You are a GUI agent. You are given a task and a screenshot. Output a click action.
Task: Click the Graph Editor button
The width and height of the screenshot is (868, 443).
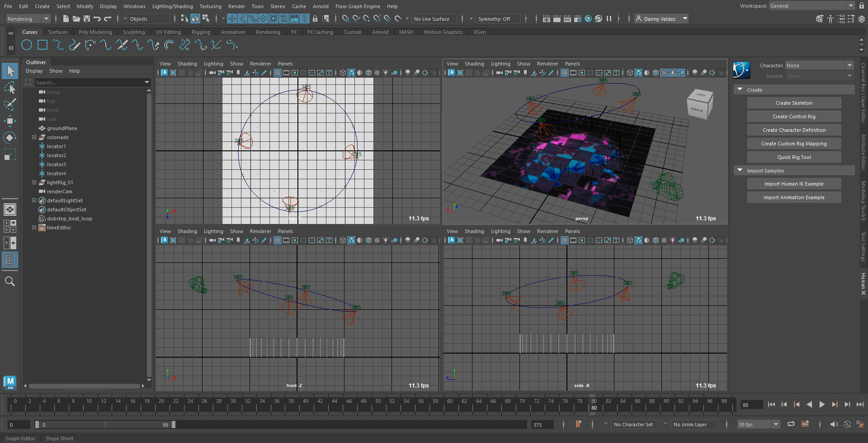[20, 438]
